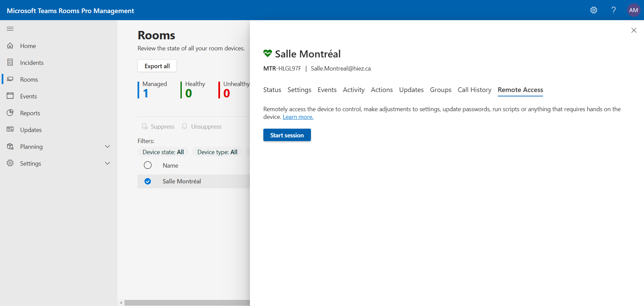Click the Updates sidebar icon

10,130
